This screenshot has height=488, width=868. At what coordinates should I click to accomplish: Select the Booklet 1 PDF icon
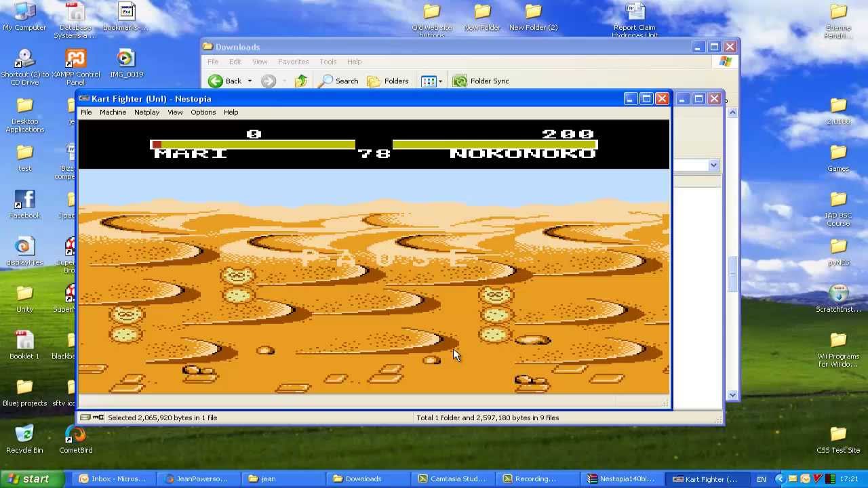coord(24,345)
